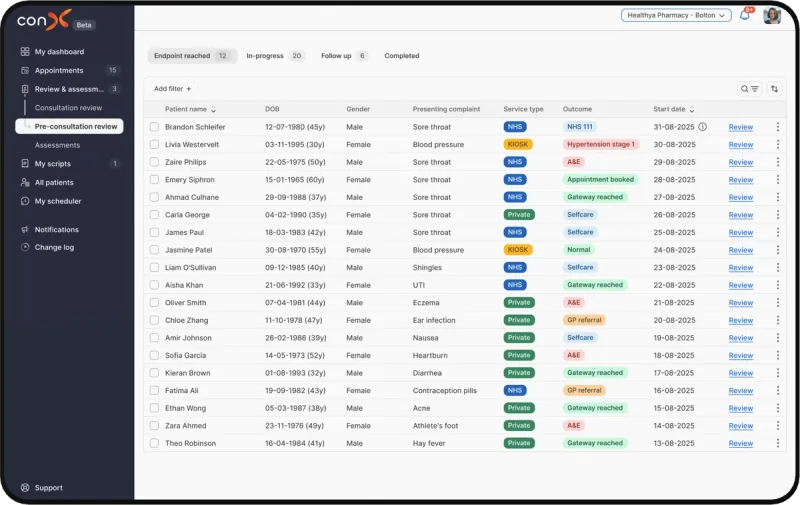Click the KIOSK tag for Livia Westervelt

tap(518, 144)
